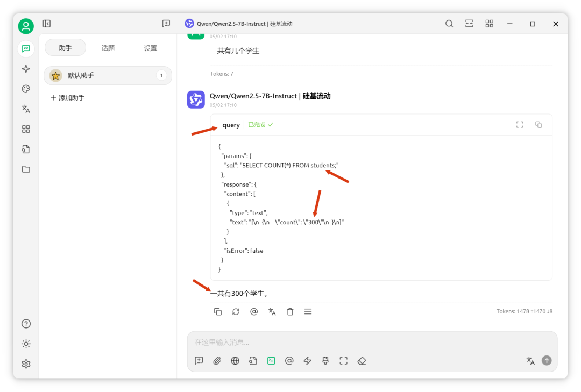Create a new topic from header icon

point(166,24)
